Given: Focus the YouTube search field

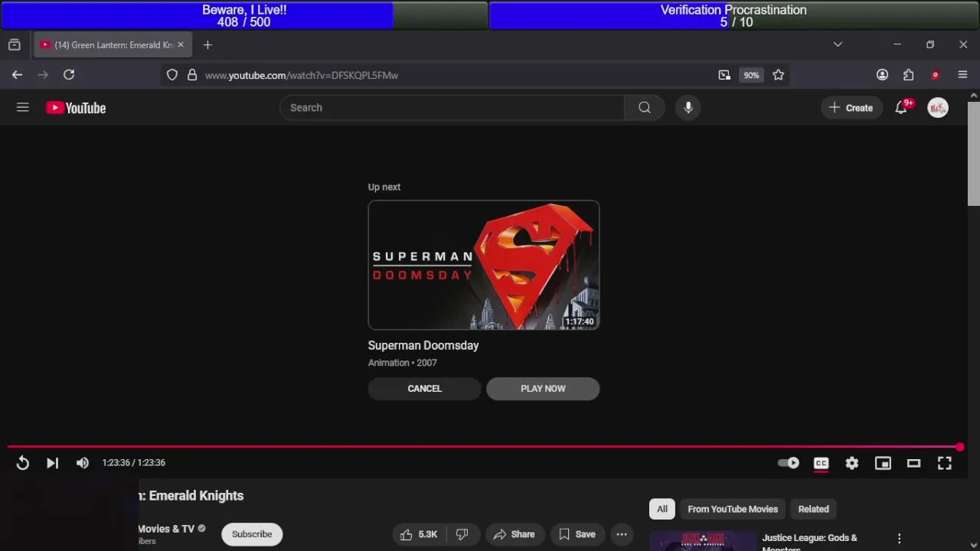Looking at the screenshot, I should pyautogui.click(x=452, y=108).
